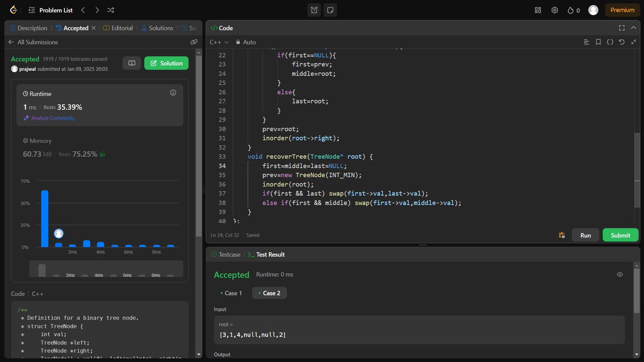Open the timer alarm clock icon
Viewport: 644px width, 362px height.
click(x=314, y=10)
